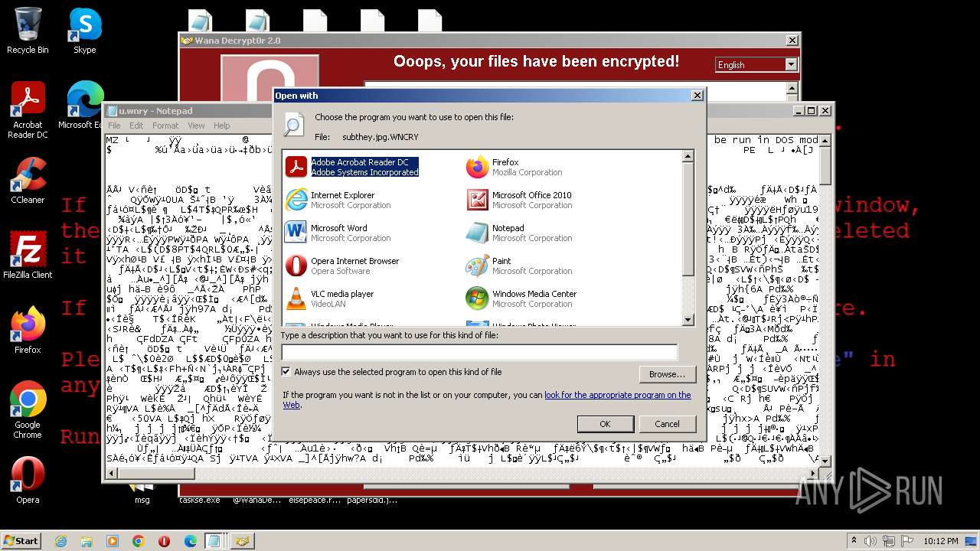Click Windows Explorer taskbar folder icon

point(87,541)
